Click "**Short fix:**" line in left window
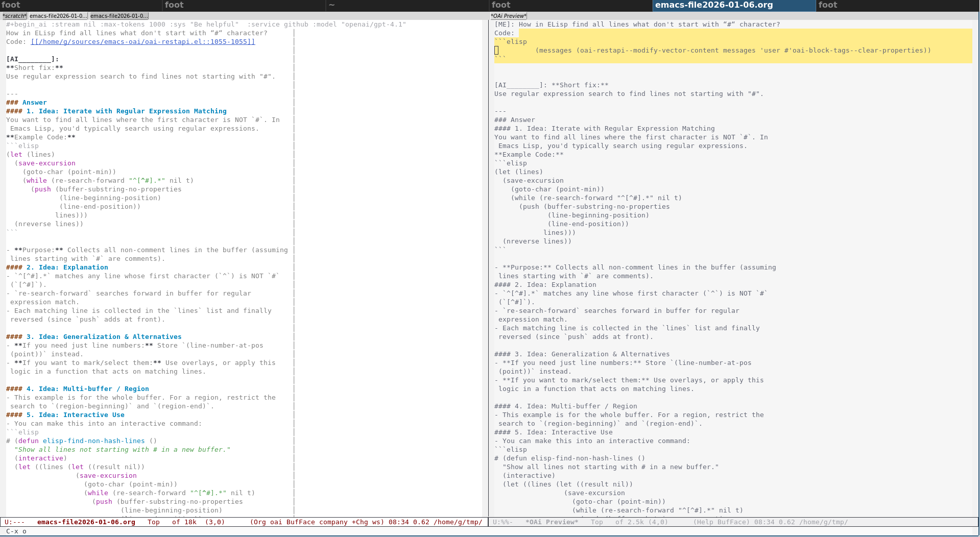The height and width of the screenshot is (537, 980). 35,68
